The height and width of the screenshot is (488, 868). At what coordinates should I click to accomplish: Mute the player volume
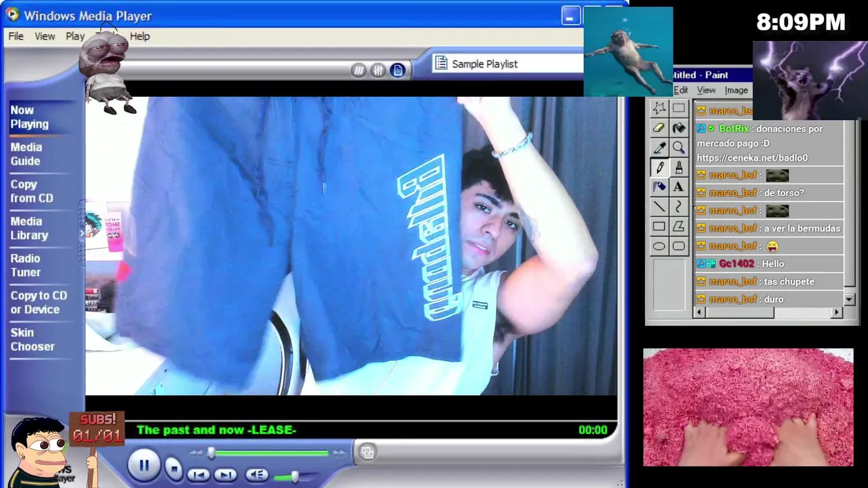coord(256,475)
